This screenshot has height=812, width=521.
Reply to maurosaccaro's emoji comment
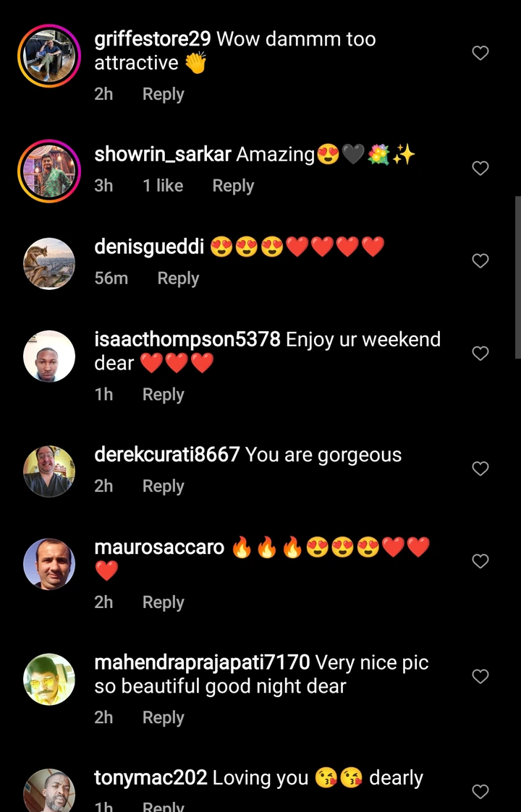point(164,602)
